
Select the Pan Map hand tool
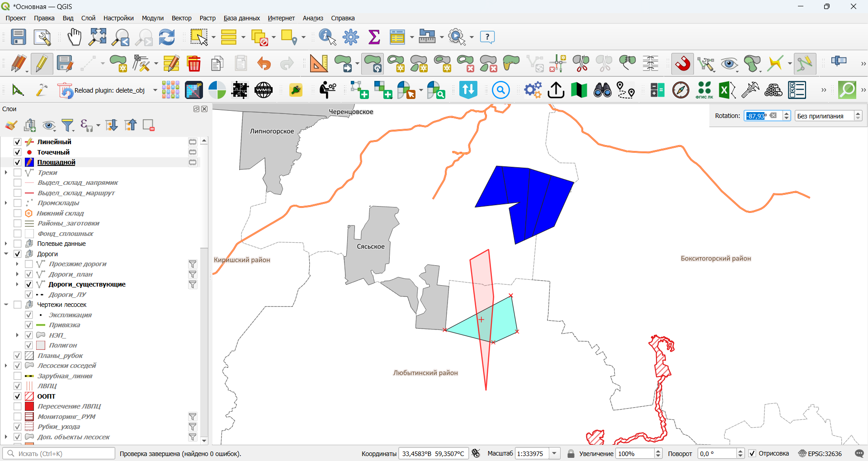coord(74,37)
